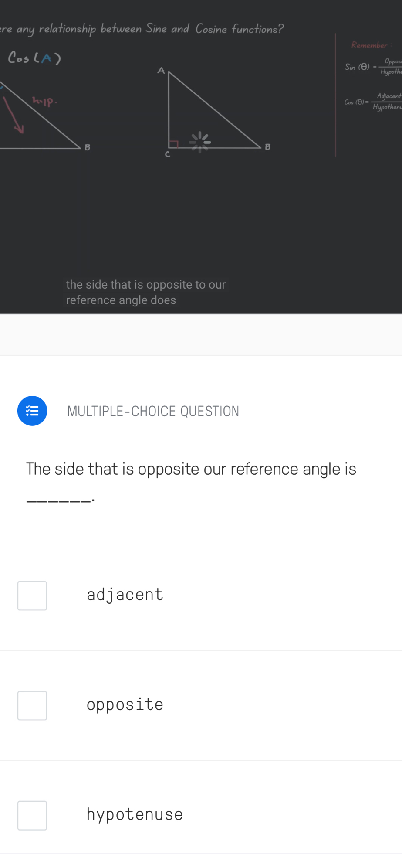This screenshot has width=402, height=868.
Task: Click the question text about opposite side
Action: pos(191,469)
